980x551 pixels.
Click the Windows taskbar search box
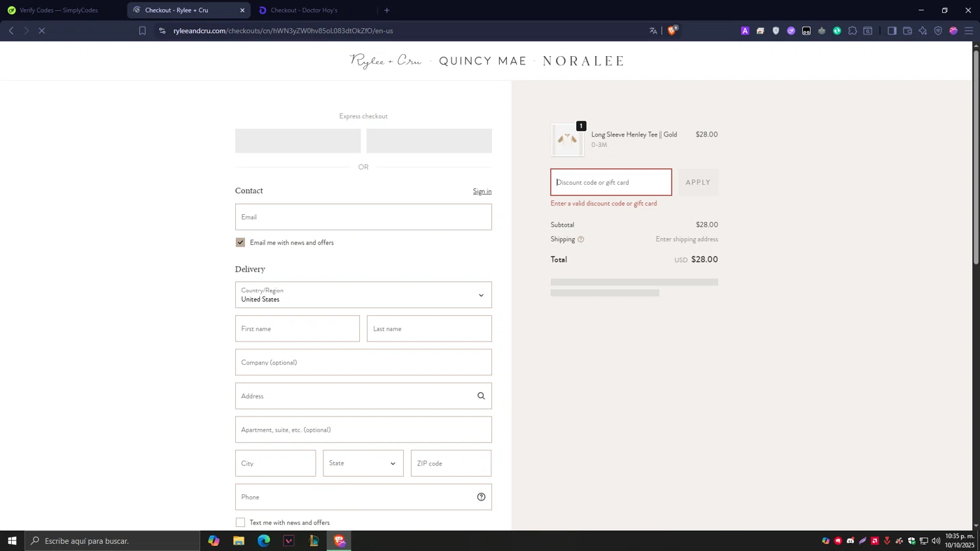click(x=112, y=541)
